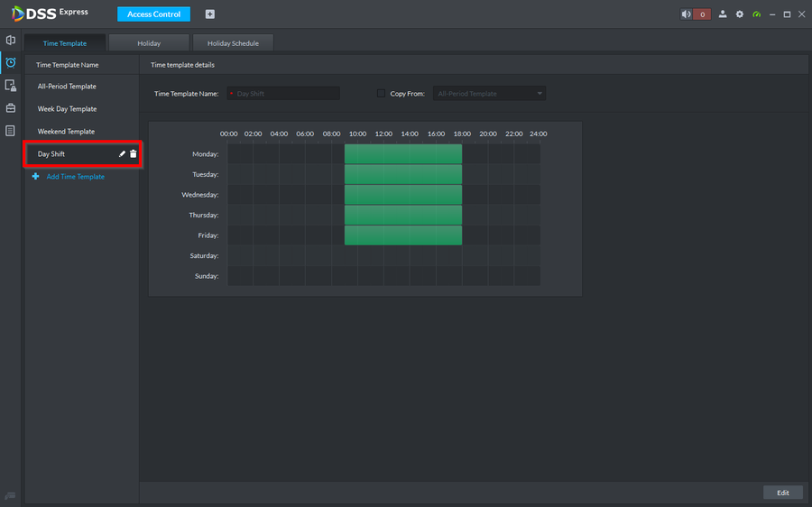The image size is (812, 507).
Task: Open settings with the gear icon
Action: pos(740,14)
